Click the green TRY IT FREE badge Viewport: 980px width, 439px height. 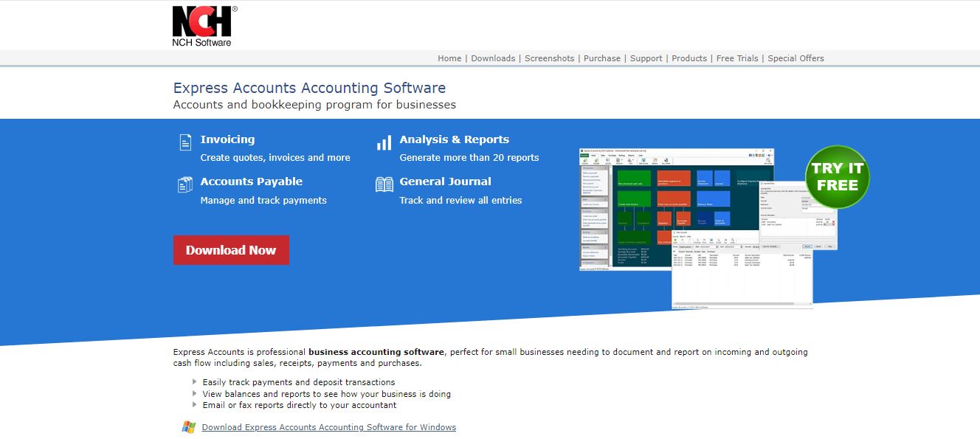(838, 177)
